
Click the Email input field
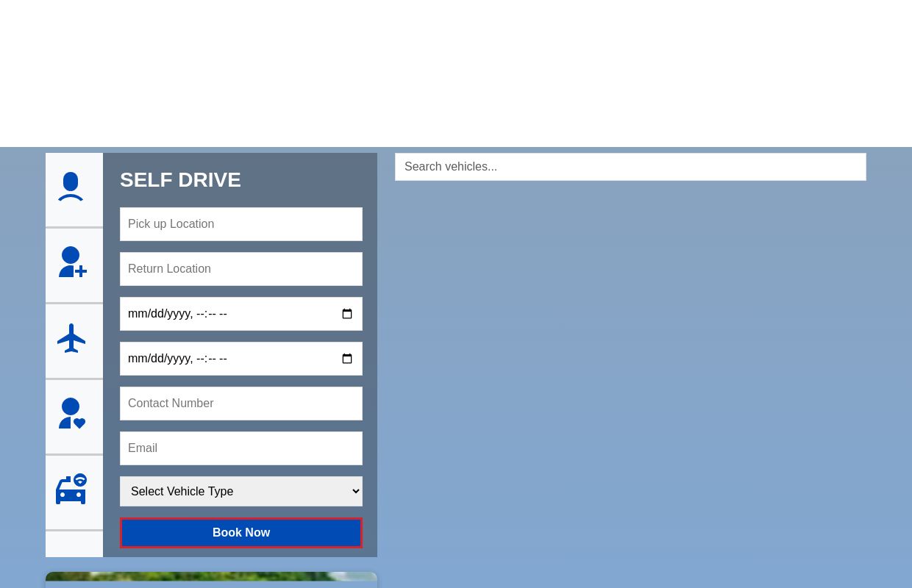[x=241, y=448]
